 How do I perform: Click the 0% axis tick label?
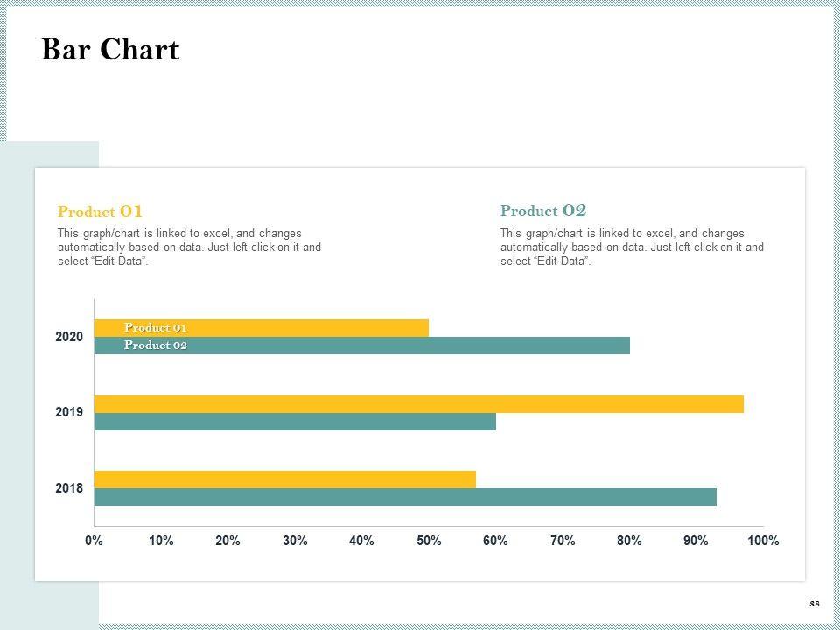pos(94,541)
